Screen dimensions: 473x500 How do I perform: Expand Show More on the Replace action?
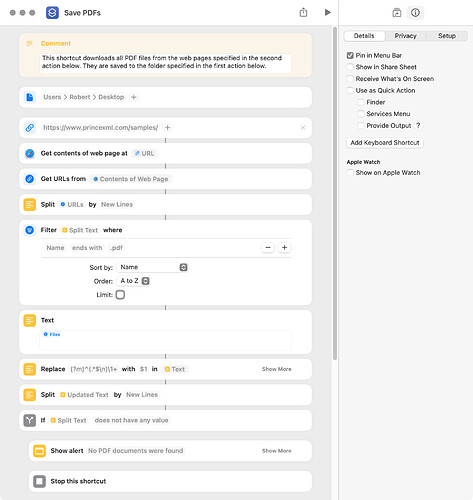[276, 369]
